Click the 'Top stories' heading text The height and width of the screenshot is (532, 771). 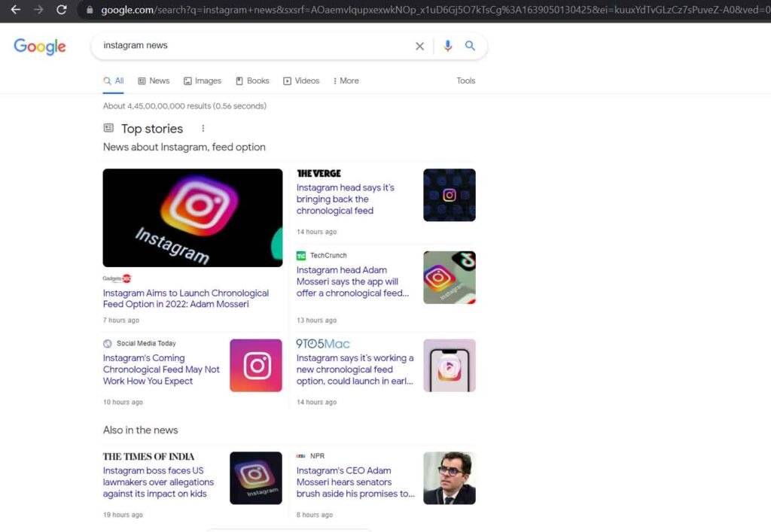point(152,129)
